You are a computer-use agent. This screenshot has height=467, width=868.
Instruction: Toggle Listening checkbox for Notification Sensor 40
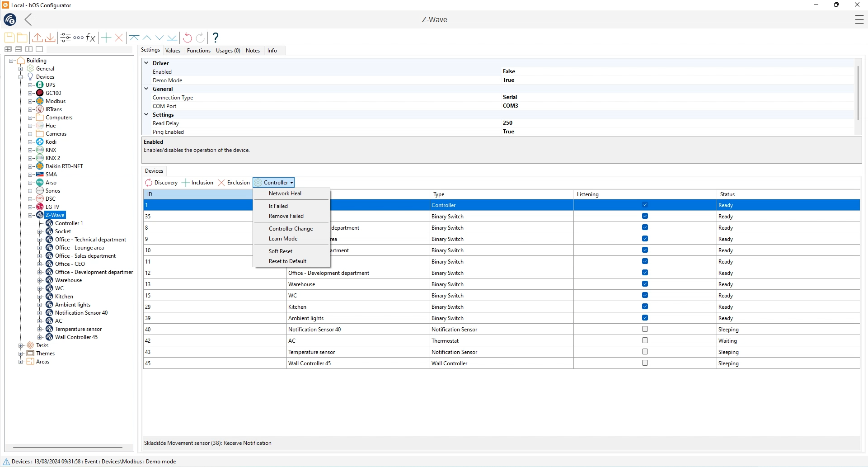point(645,329)
